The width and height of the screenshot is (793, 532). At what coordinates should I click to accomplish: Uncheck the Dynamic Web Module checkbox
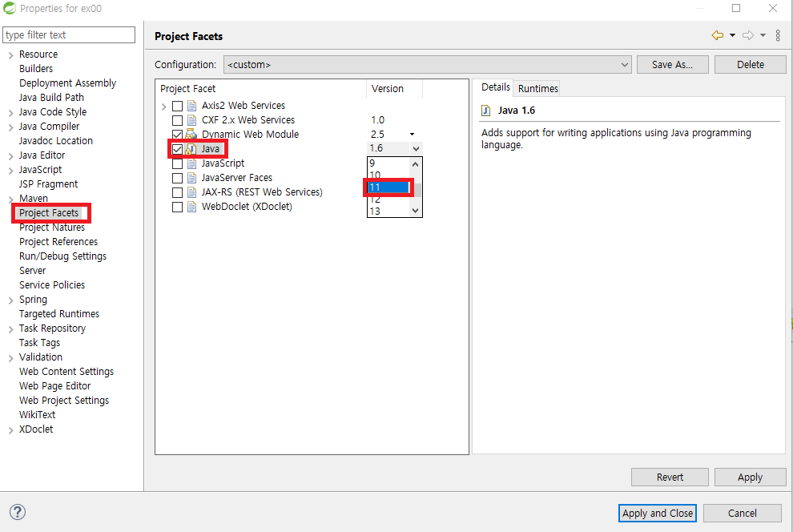(x=178, y=135)
